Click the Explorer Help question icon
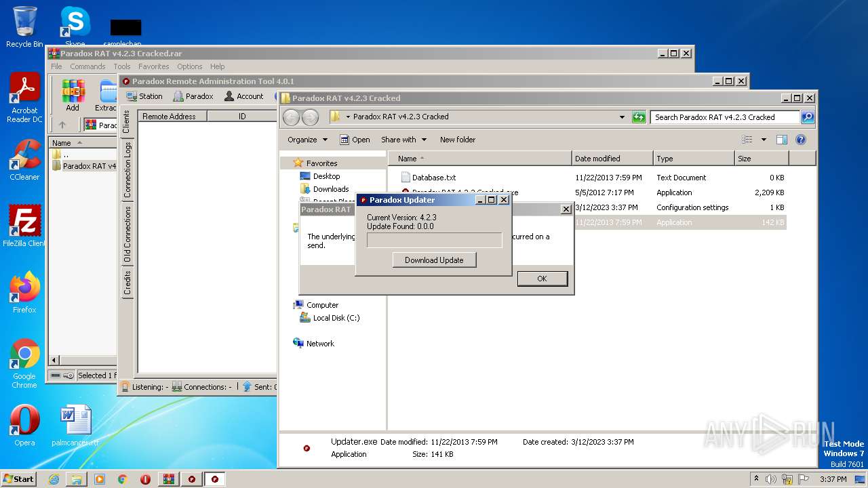The height and width of the screenshot is (488, 868). (x=800, y=140)
